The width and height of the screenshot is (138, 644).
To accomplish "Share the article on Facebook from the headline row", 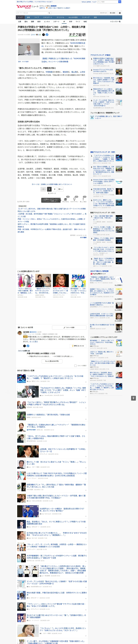I will 47,35.
